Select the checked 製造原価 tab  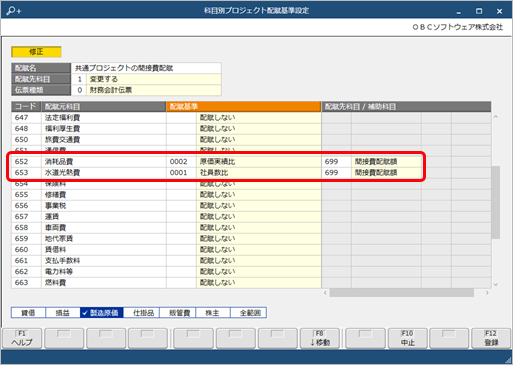[102, 313]
